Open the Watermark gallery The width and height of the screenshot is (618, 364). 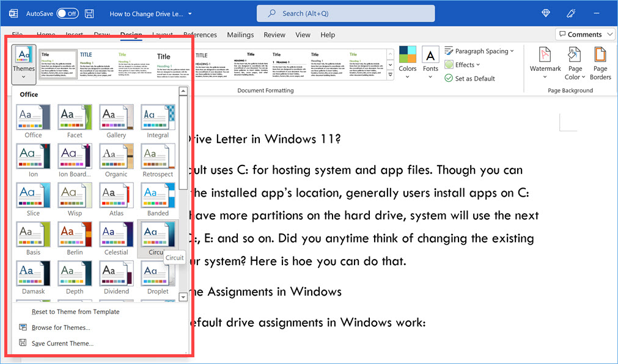(545, 63)
